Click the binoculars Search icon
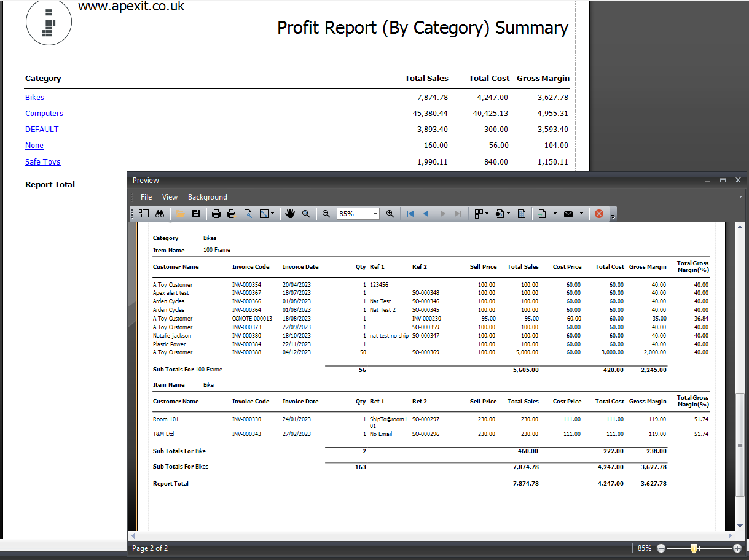This screenshot has height=560, width=749. [x=160, y=214]
